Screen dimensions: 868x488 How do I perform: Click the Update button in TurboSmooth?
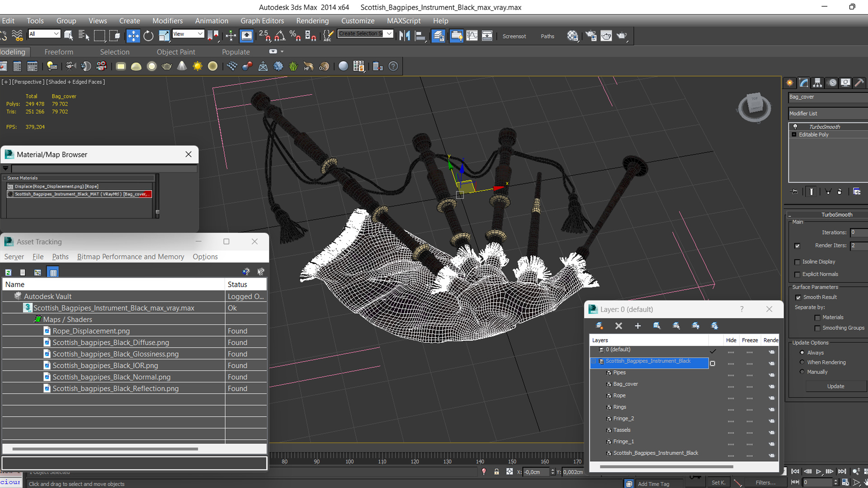coord(835,386)
